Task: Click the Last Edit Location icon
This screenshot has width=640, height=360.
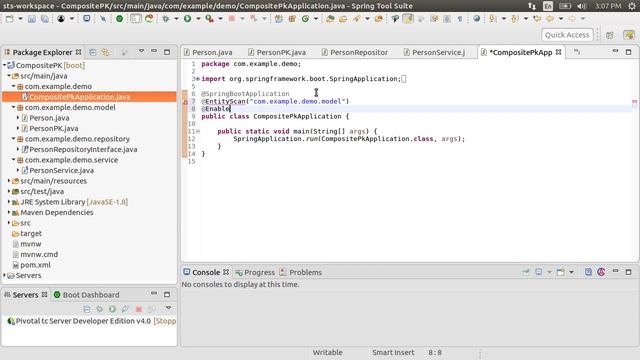Action: tap(537, 19)
